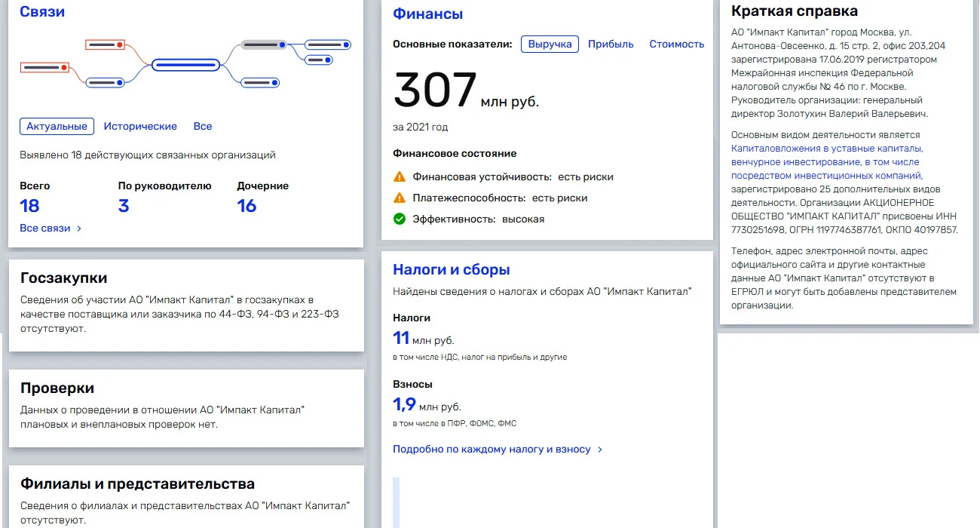Image resolution: width=980 pixels, height=528 pixels.
Task: Click the chevron next to Все связи
Action: [79, 229]
